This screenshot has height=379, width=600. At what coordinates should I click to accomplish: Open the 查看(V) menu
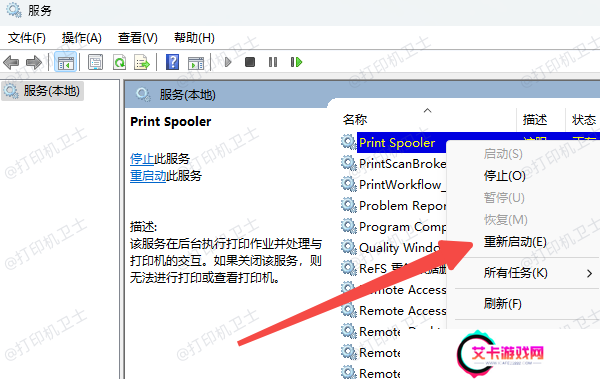click(138, 38)
